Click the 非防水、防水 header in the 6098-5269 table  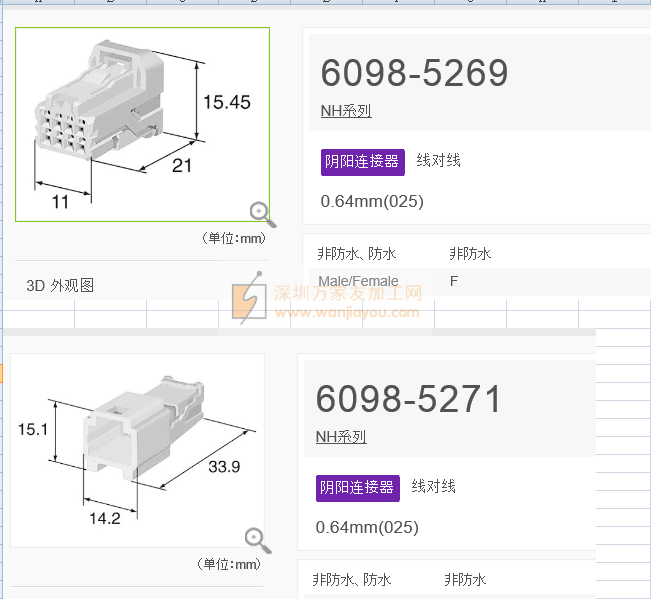coord(357,254)
